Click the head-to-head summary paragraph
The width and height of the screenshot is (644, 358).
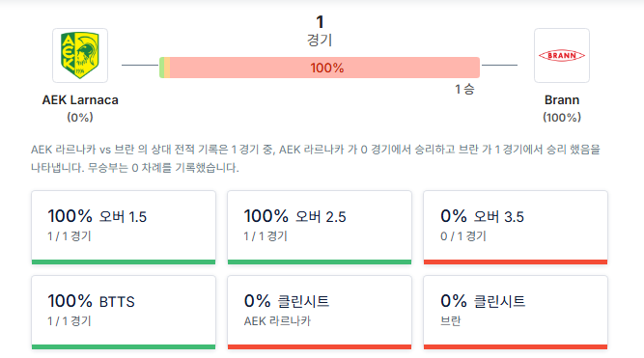coord(316,158)
